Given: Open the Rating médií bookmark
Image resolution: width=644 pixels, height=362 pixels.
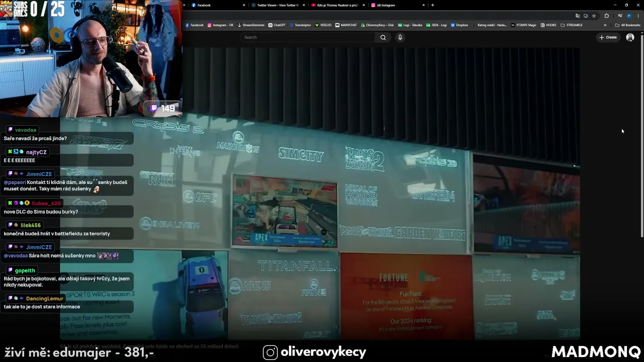Looking at the screenshot, I should pos(490,25).
